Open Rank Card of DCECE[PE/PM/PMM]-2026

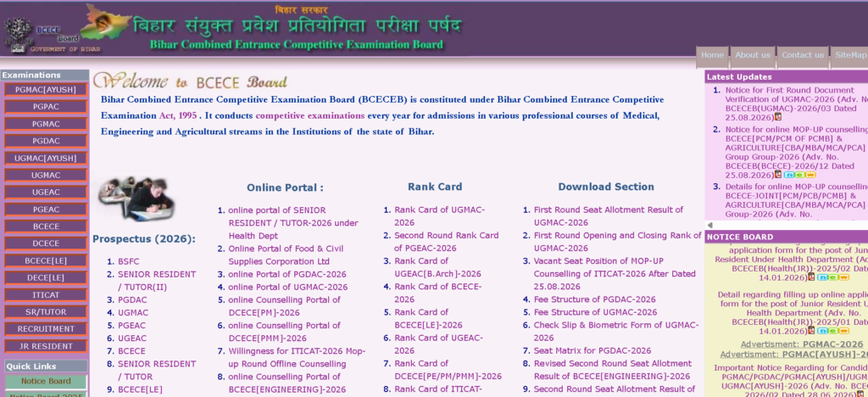click(x=448, y=370)
